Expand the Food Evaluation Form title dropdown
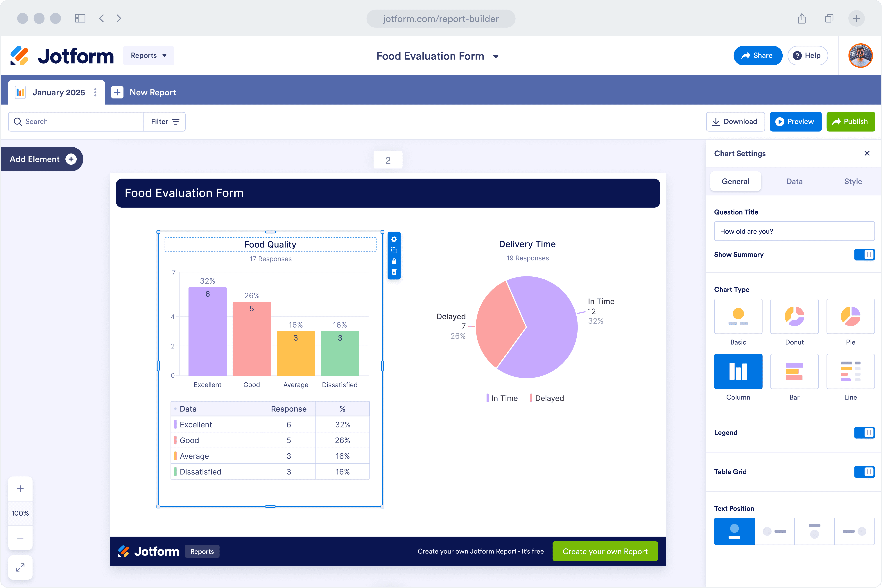The width and height of the screenshot is (882, 588). tap(496, 57)
